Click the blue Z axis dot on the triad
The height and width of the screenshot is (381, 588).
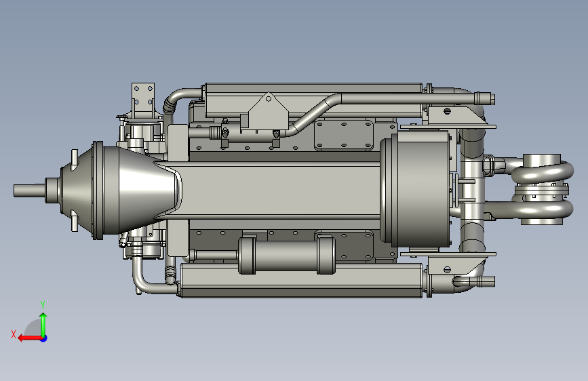click(44, 338)
